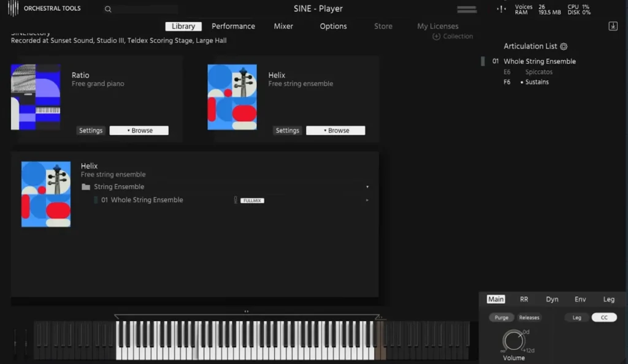Click the Volume knob
This screenshot has width=628, height=364.
pyautogui.click(x=513, y=341)
